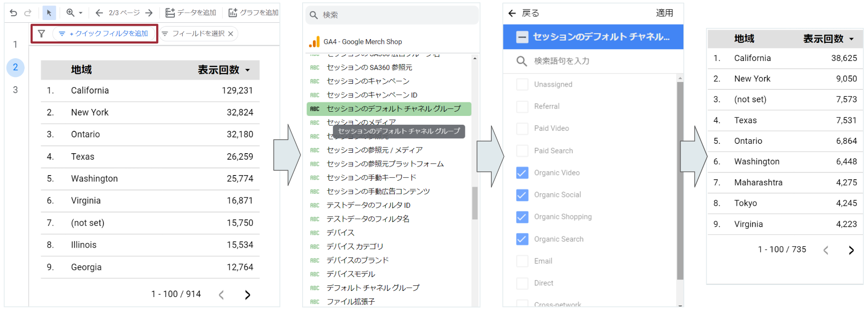This screenshot has width=868, height=311.
Task: Click the undo arrow icon
Action: coord(13,13)
